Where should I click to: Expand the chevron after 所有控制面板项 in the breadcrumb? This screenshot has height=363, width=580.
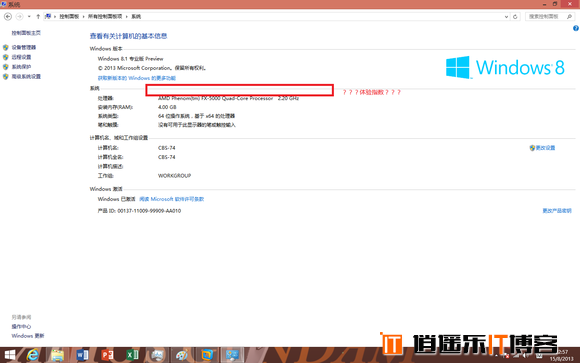coord(127,17)
